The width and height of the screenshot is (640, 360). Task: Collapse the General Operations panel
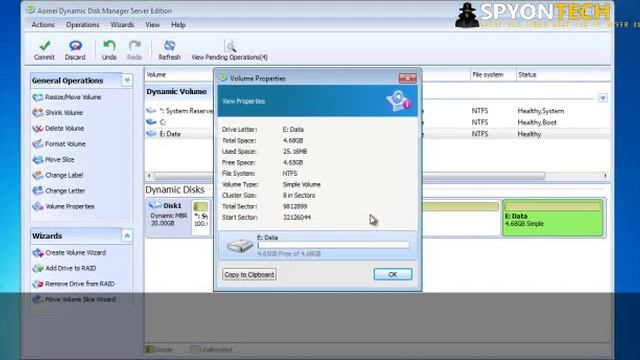[x=127, y=80]
